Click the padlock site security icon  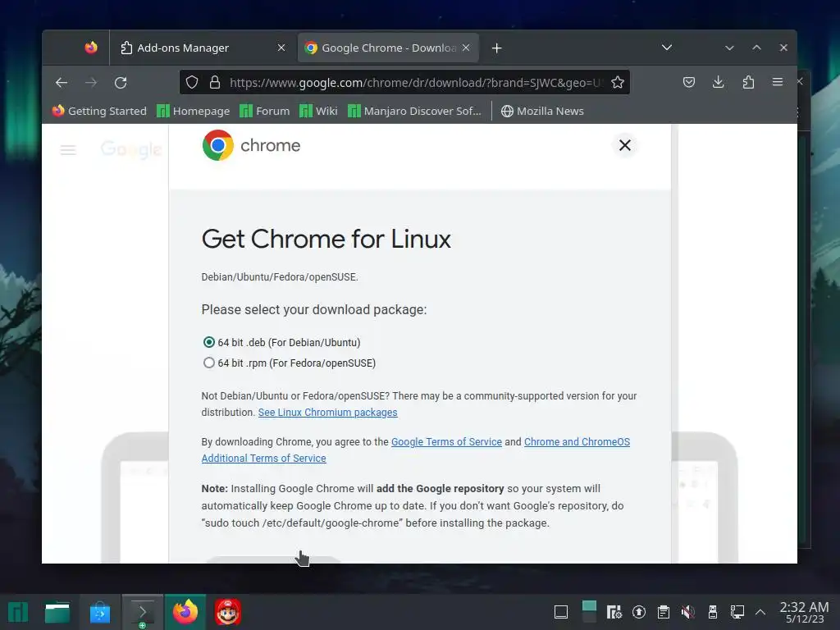(215, 82)
